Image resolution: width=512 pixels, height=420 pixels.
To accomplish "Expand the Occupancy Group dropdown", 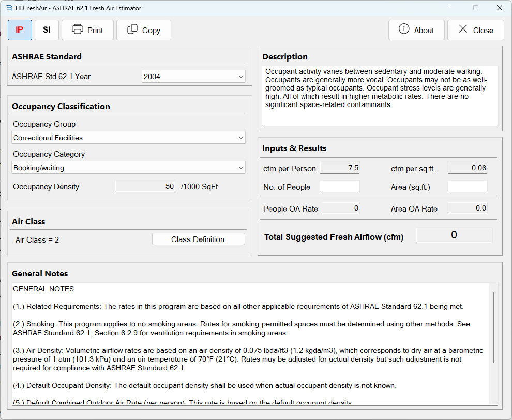I will (128, 138).
